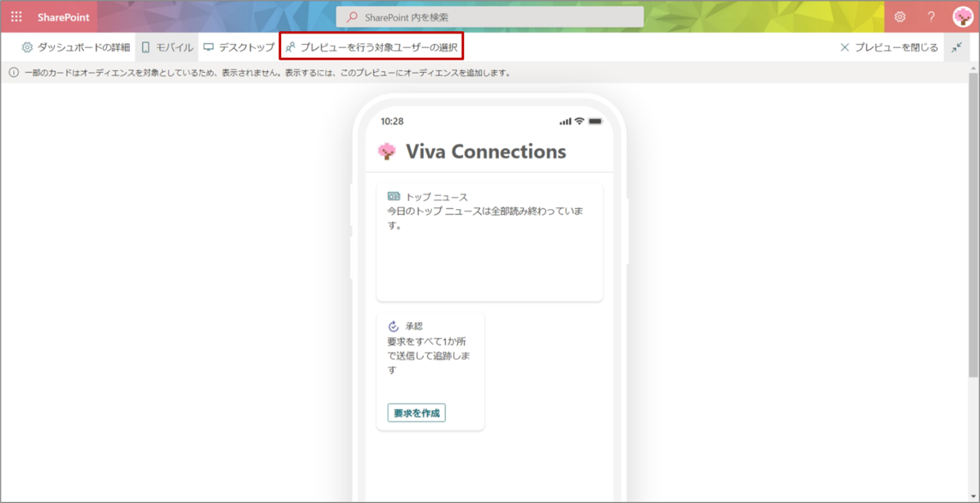980x503 pixels.
Task: Open the settings gear in header
Action: coord(900,16)
